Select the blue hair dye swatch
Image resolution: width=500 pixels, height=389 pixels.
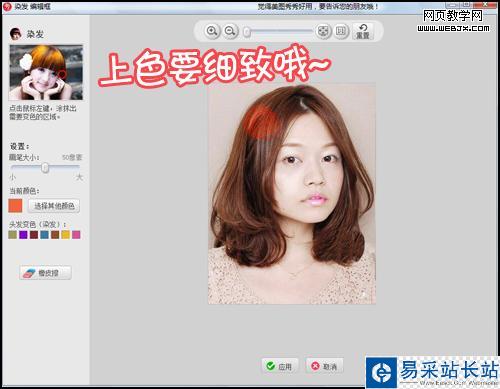pos(44,235)
